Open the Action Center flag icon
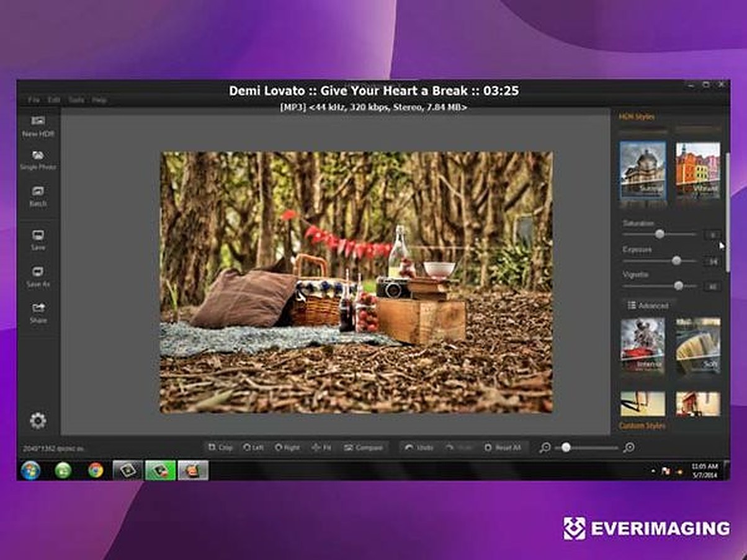This screenshot has width=747, height=560. click(666, 471)
